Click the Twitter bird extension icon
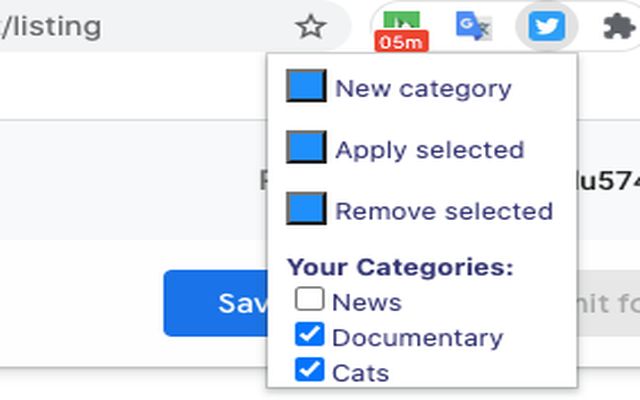The image size is (640, 400). pos(547,27)
